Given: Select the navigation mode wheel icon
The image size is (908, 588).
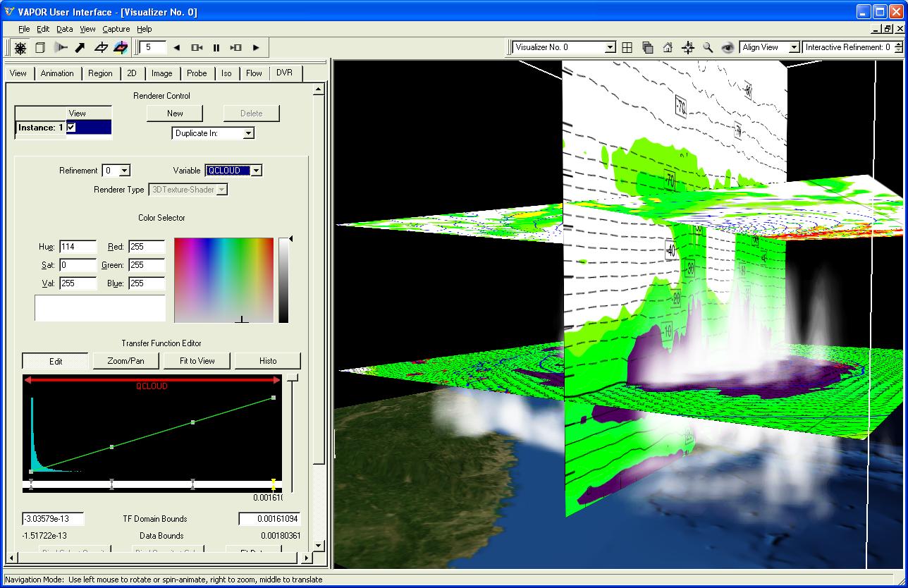Looking at the screenshot, I should click(x=20, y=48).
